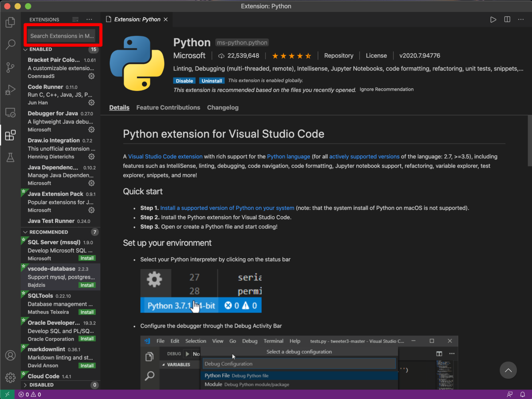Open the Source Control view
Image resolution: width=532 pixels, height=399 pixels.
[10, 67]
